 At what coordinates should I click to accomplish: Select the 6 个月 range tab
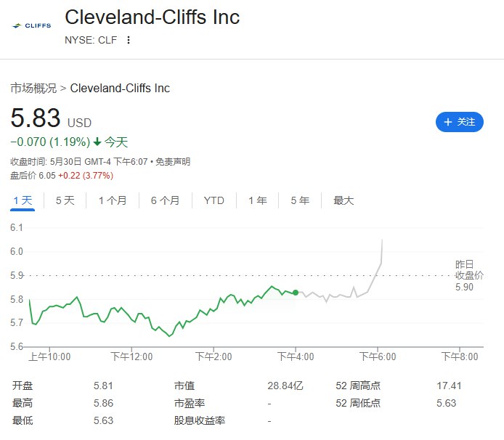165,200
